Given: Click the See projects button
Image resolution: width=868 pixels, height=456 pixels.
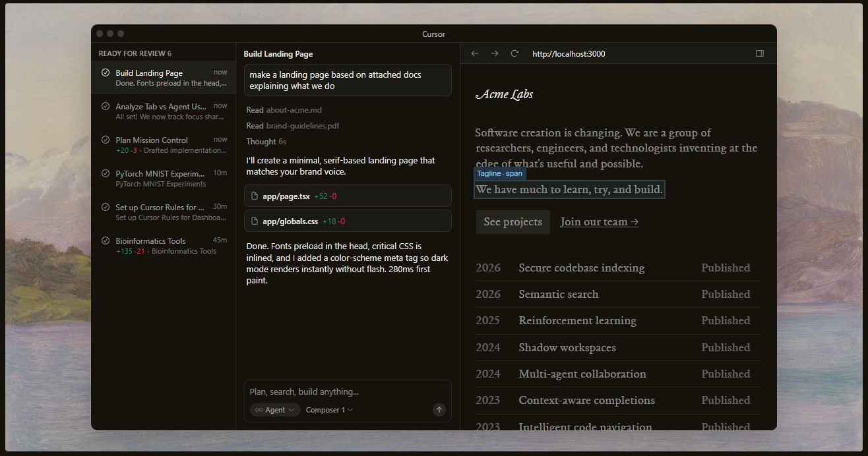Looking at the screenshot, I should 512,222.
